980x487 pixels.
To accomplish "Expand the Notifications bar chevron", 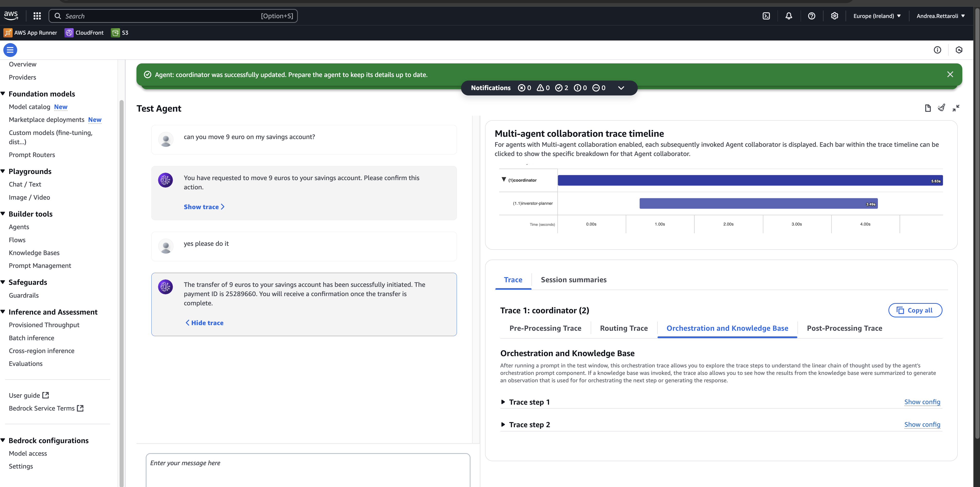I will (x=621, y=88).
